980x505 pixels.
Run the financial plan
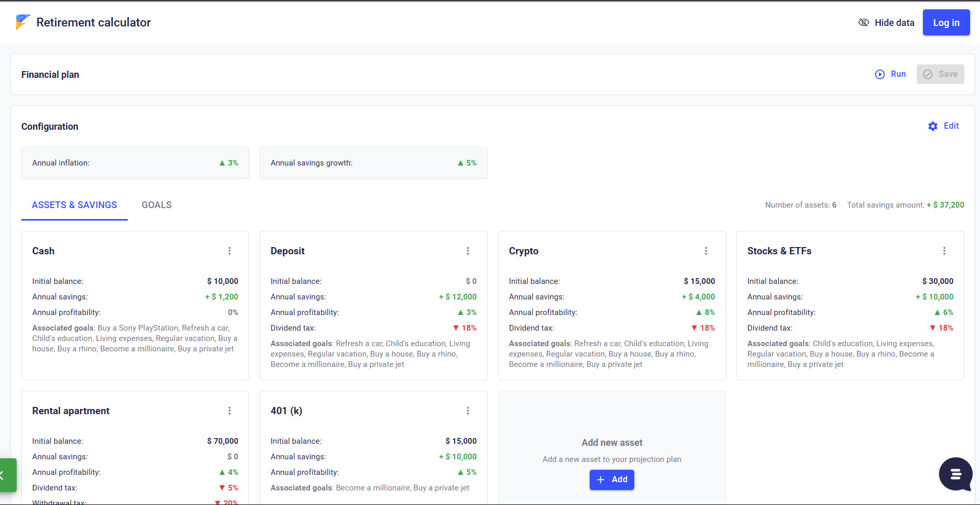tap(890, 74)
